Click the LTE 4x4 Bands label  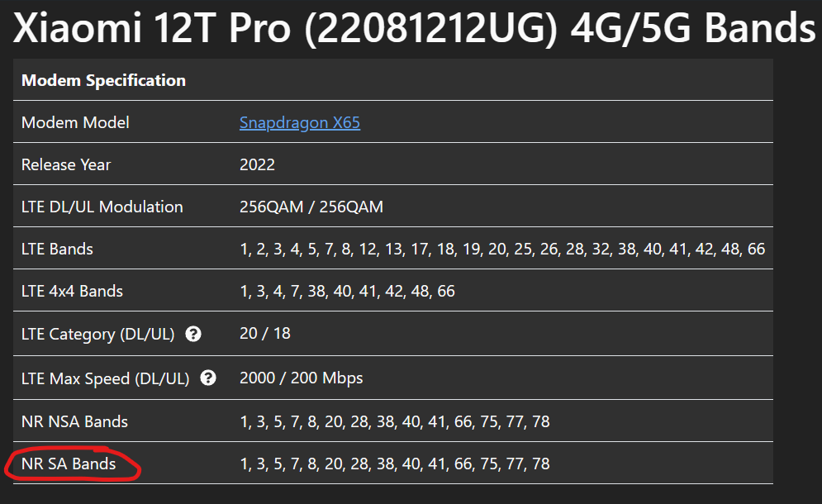[73, 291]
